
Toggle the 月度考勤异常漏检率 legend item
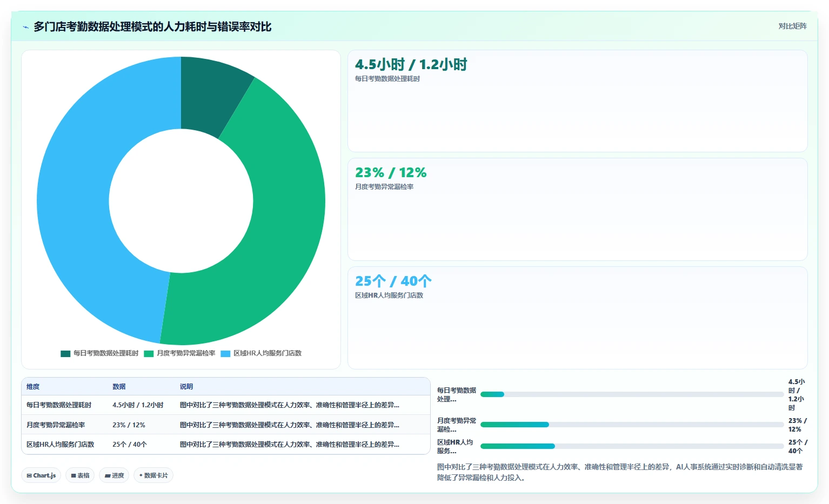(179, 353)
